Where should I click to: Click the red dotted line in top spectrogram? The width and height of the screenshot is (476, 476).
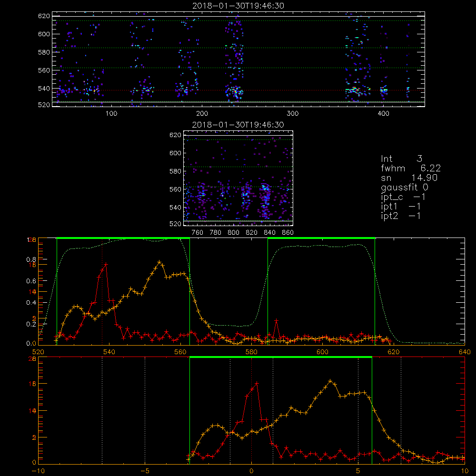238,90
